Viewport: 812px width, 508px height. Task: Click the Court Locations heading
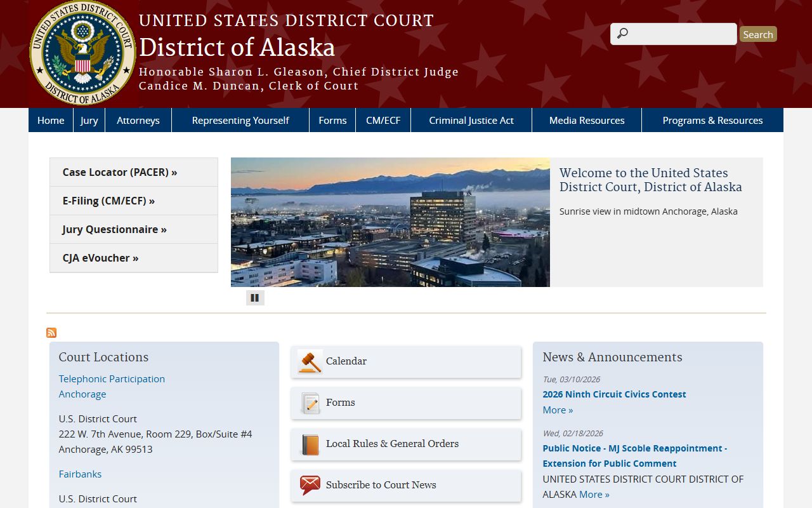[x=103, y=358]
